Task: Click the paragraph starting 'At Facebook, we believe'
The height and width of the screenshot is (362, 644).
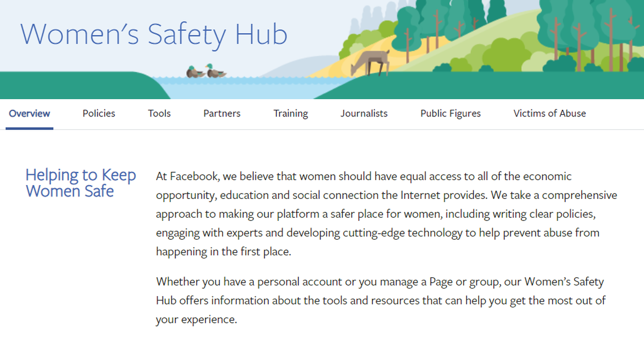Action: point(386,214)
